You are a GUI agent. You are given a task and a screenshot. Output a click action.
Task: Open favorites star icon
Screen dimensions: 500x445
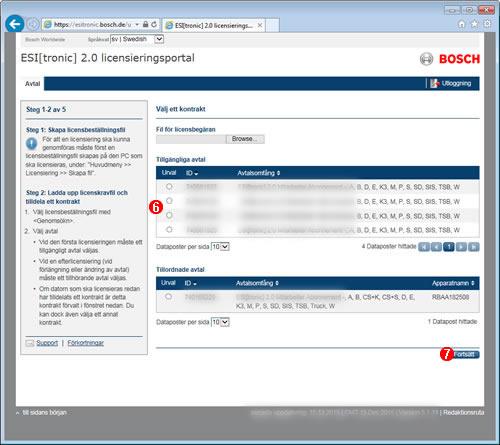pos(474,24)
